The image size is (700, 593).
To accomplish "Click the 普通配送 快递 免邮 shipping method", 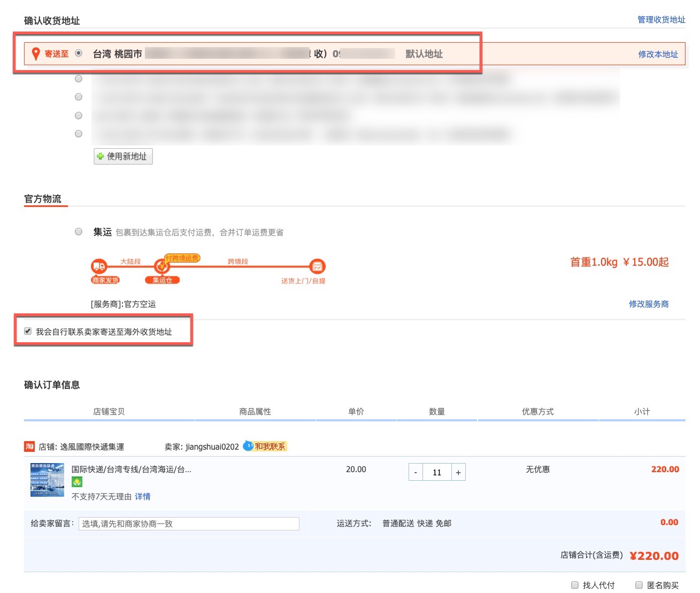I will coord(417,523).
